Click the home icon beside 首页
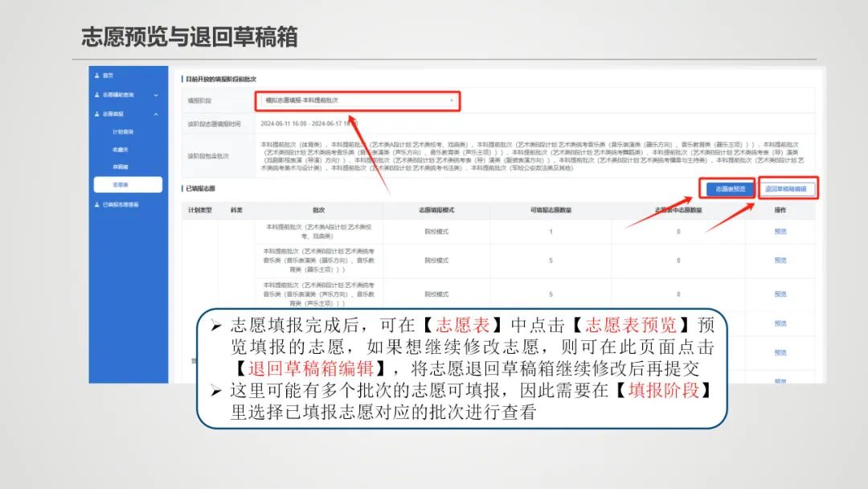This screenshot has width=868, height=489. point(98,76)
